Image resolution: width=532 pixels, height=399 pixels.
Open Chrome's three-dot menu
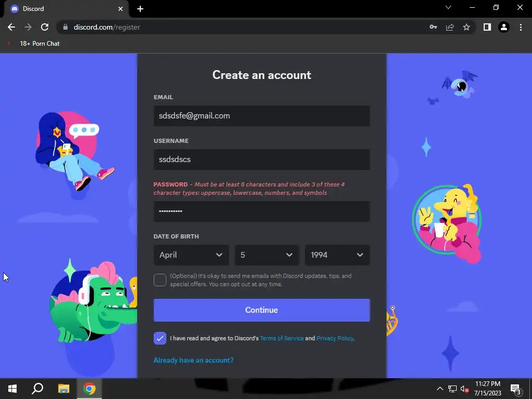point(521,27)
